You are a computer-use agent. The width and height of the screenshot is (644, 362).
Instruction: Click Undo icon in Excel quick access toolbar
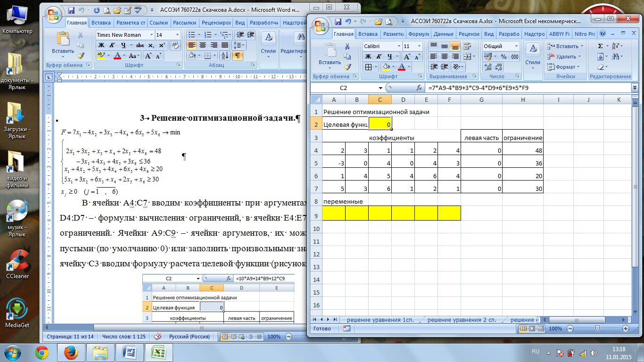click(348, 21)
